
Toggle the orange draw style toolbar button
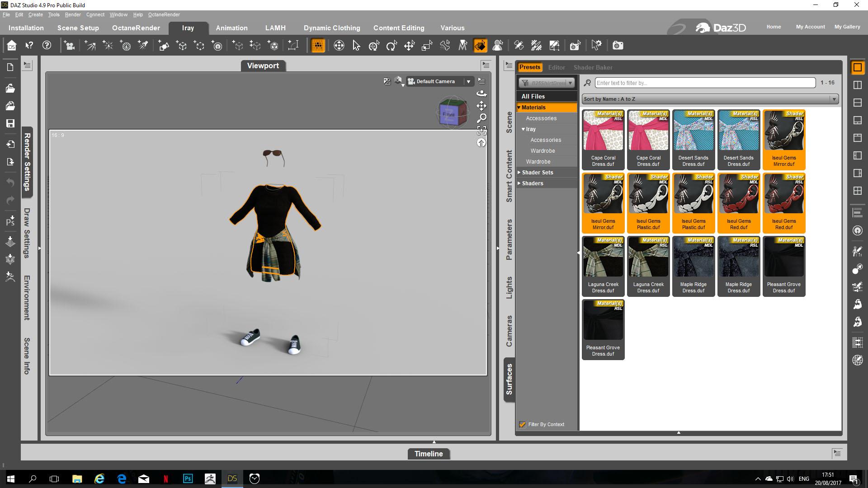(x=318, y=46)
